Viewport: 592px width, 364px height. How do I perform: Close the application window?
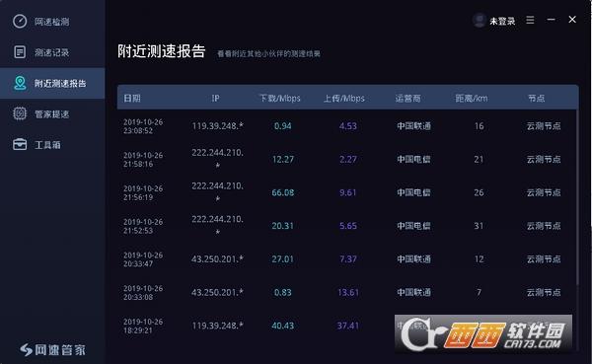tap(572, 20)
